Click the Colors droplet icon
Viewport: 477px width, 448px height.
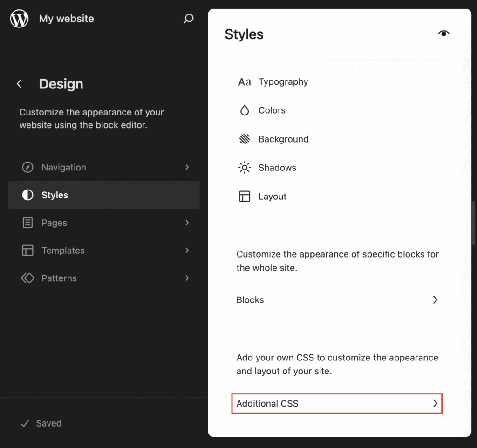(245, 110)
